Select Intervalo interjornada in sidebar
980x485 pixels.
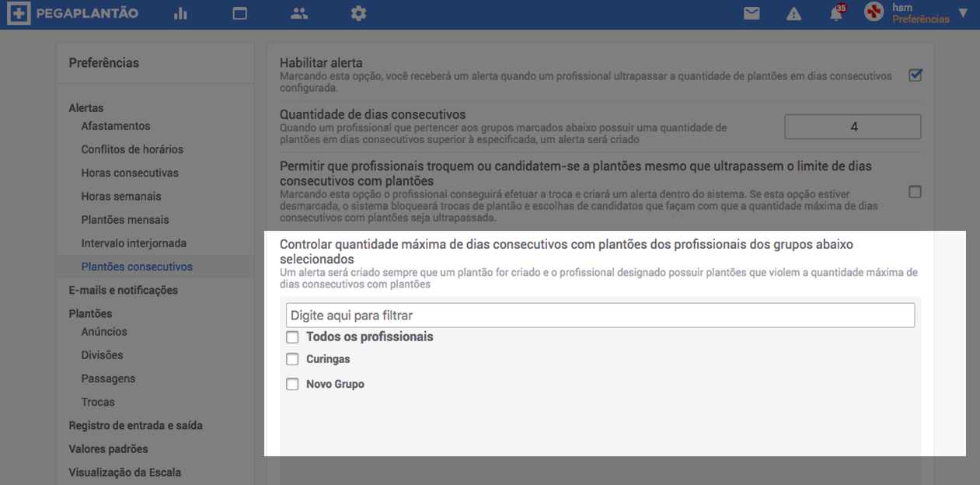pos(134,243)
